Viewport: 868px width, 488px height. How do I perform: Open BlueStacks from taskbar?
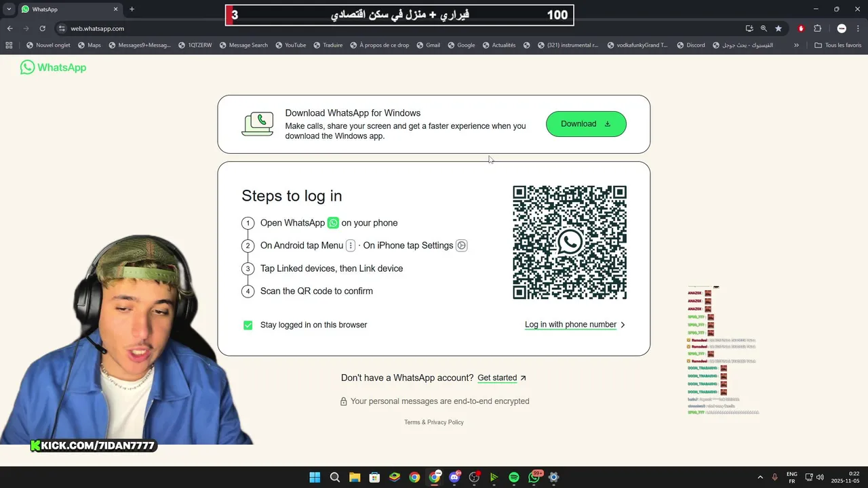click(395, 477)
